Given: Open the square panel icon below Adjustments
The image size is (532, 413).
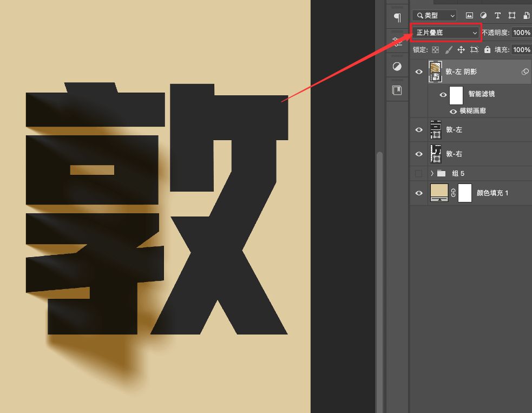Looking at the screenshot, I should click(397, 90).
